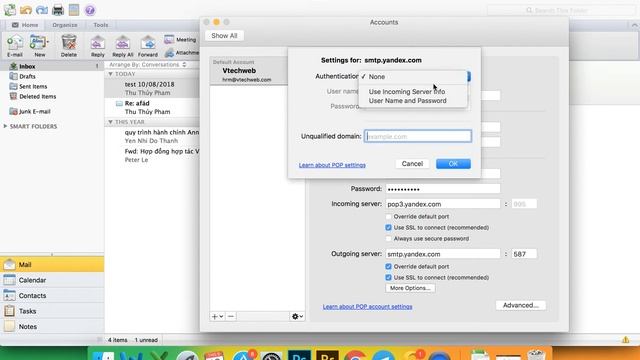Click the More Options button
Image resolution: width=640 pixels, height=360 pixels.
tap(410, 288)
